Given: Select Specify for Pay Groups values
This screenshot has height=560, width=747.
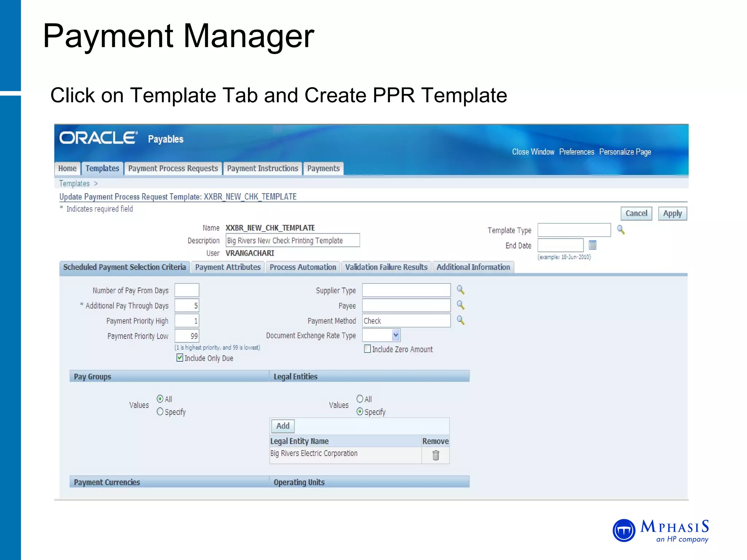Looking at the screenshot, I should (160, 412).
